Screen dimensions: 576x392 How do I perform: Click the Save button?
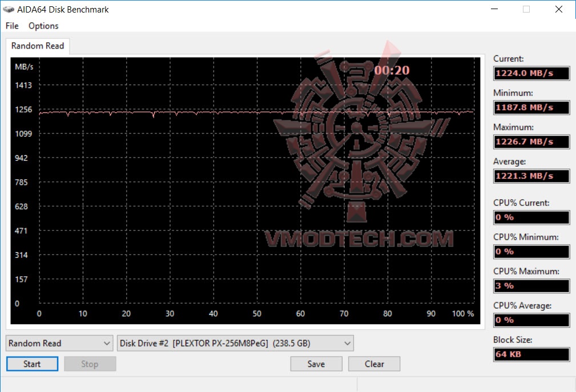pyautogui.click(x=316, y=363)
